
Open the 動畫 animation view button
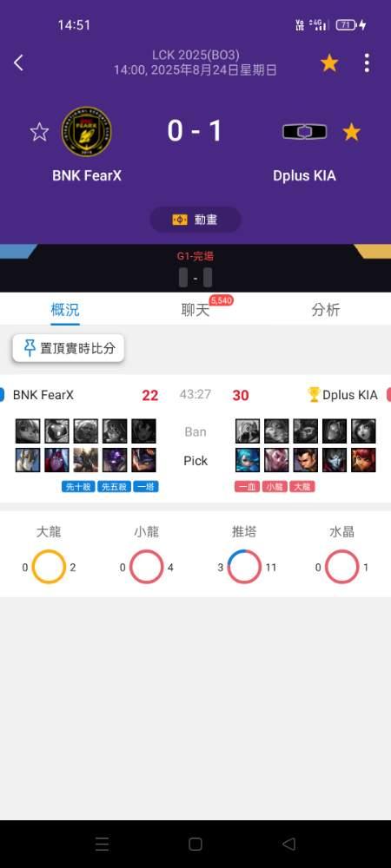coord(195,220)
